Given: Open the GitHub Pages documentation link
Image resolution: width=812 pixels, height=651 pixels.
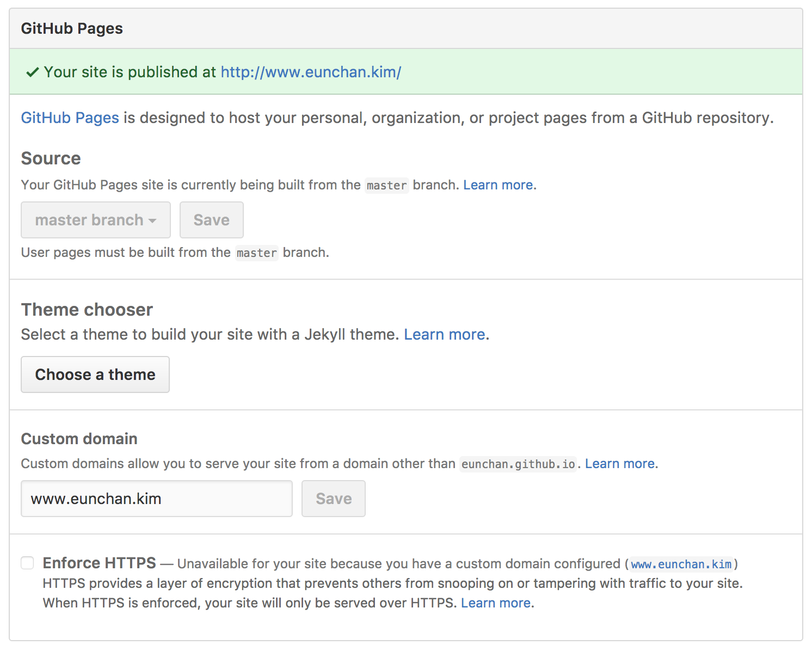Looking at the screenshot, I should [70, 118].
